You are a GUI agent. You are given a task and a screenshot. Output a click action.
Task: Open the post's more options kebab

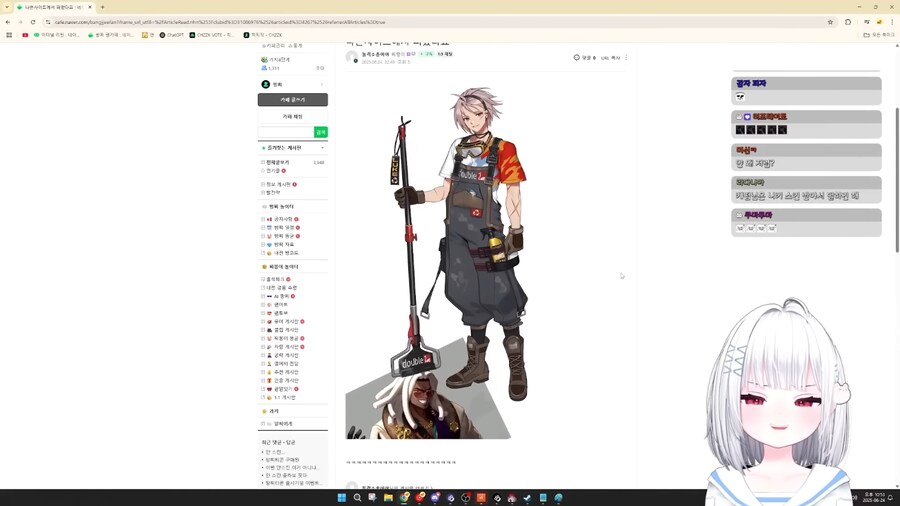pyautogui.click(x=626, y=57)
